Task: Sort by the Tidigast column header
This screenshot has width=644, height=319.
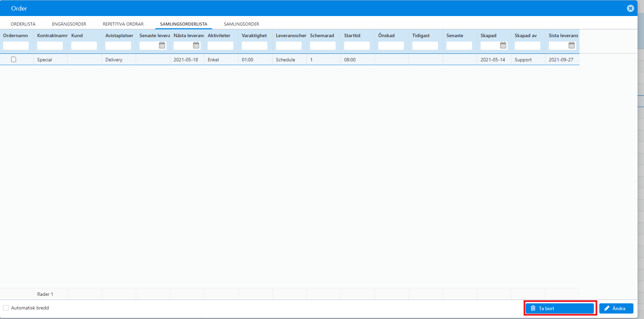Action: pyautogui.click(x=421, y=35)
